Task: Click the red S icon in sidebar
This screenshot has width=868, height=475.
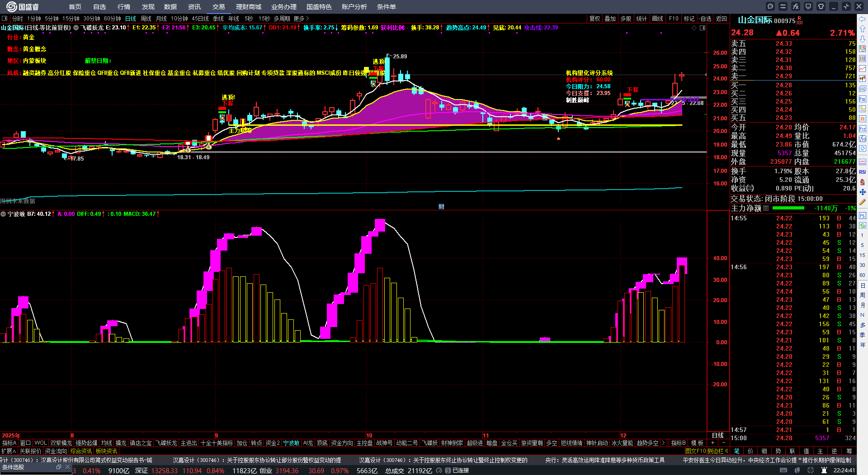Action: [863, 182]
